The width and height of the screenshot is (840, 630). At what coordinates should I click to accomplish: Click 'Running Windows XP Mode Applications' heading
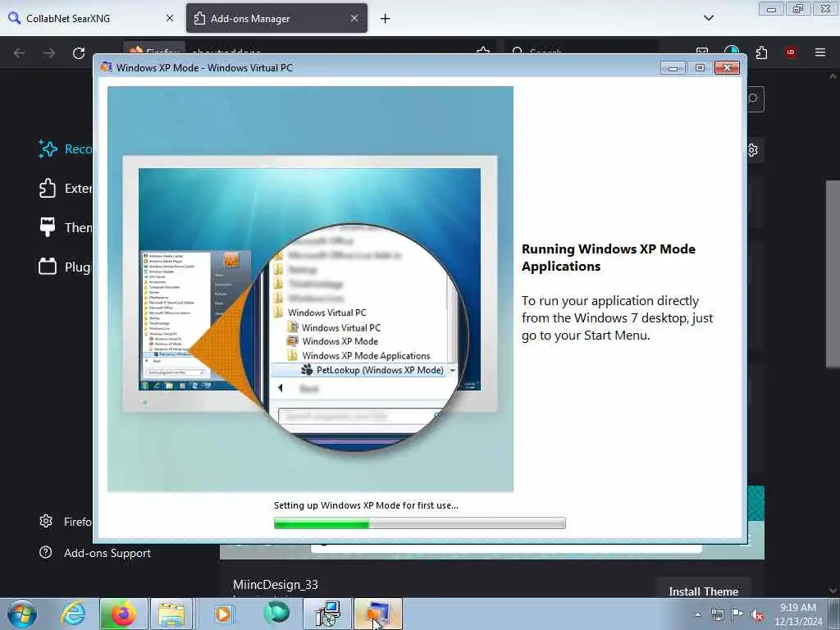(609, 258)
